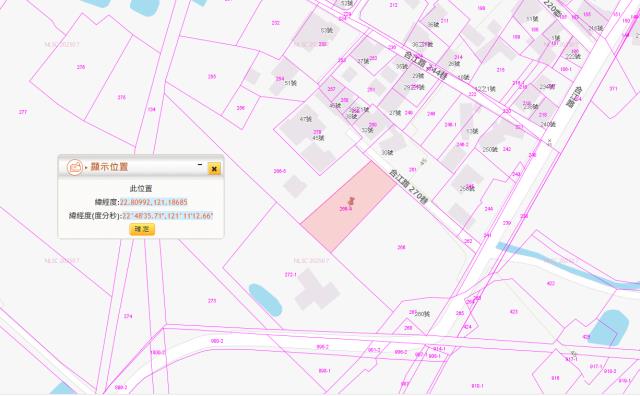Image resolution: width=640 pixels, height=396 pixels.
Task: Click parcel number 277 at the left edge
Action: pyautogui.click(x=23, y=112)
